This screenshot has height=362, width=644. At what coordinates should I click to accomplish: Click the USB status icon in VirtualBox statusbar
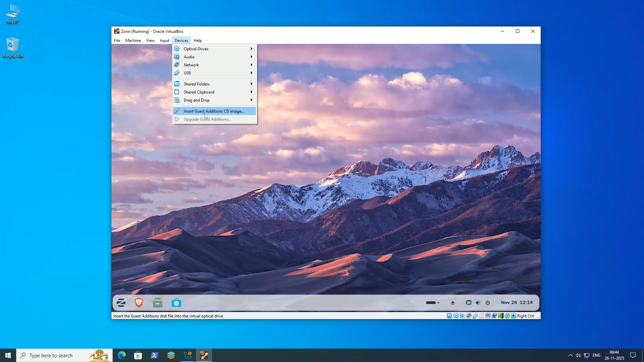click(475, 316)
